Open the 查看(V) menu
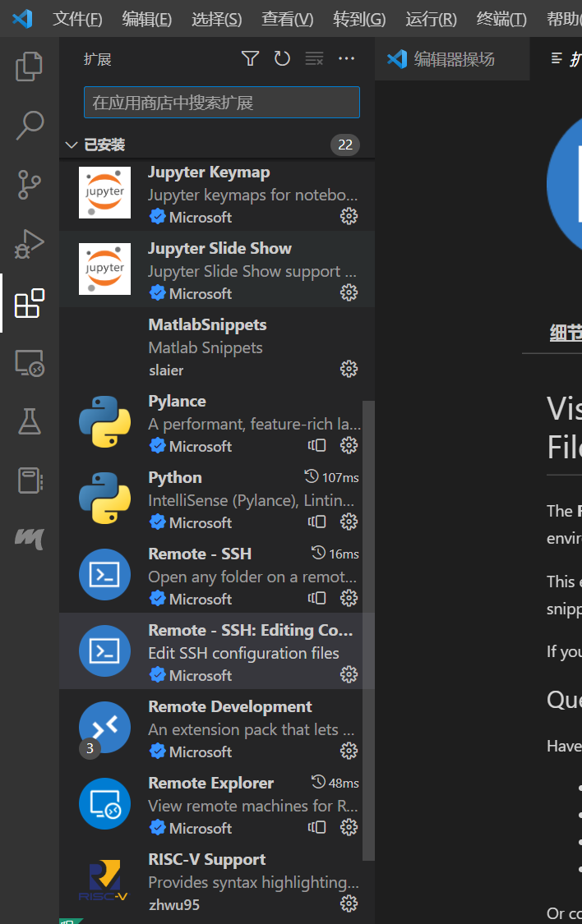The image size is (582, 924). (x=287, y=19)
